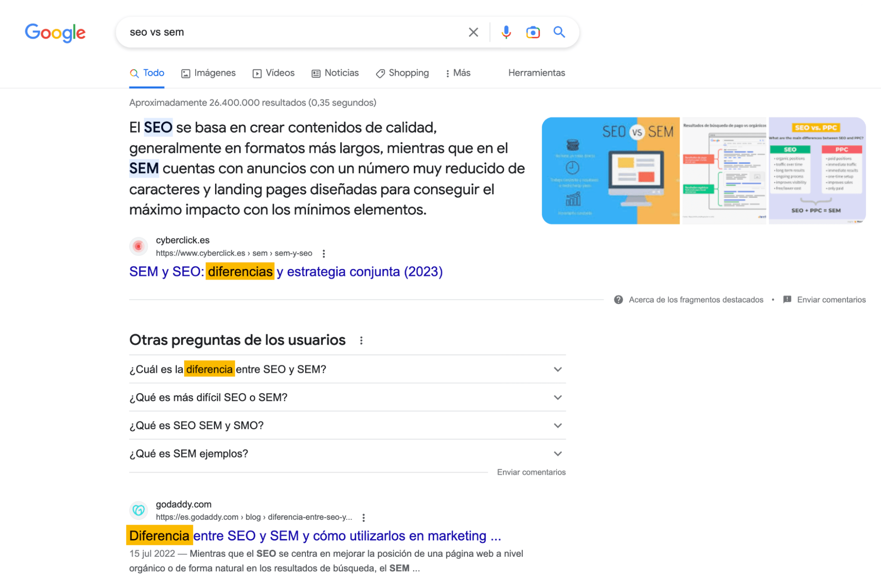Click the Google logo

tap(55, 32)
